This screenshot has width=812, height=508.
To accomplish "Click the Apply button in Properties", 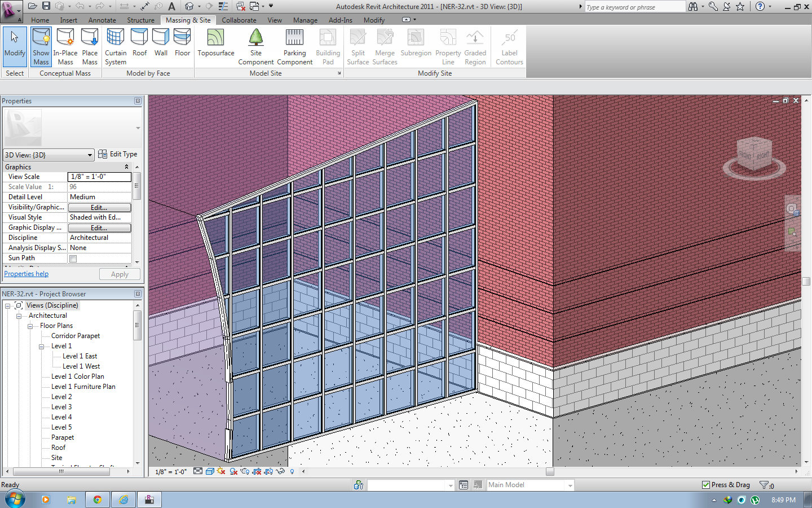I will (120, 274).
